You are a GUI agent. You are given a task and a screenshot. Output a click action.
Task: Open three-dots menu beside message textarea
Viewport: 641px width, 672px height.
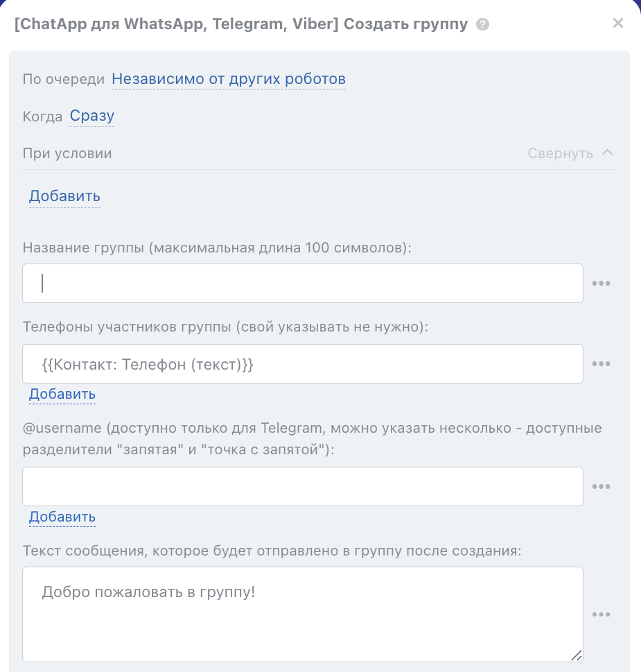[x=601, y=614]
